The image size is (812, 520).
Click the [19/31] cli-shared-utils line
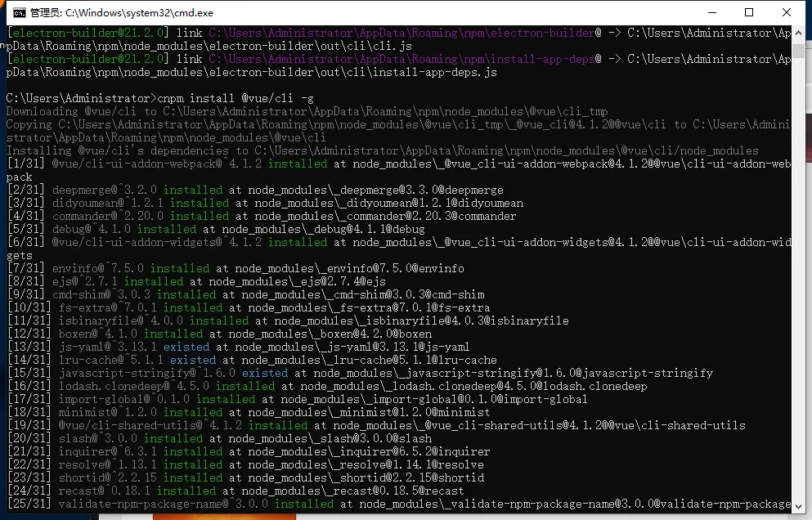point(376,425)
